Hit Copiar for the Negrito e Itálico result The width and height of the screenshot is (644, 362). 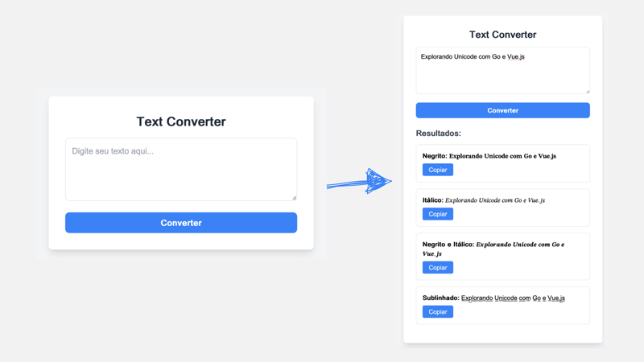point(437,267)
